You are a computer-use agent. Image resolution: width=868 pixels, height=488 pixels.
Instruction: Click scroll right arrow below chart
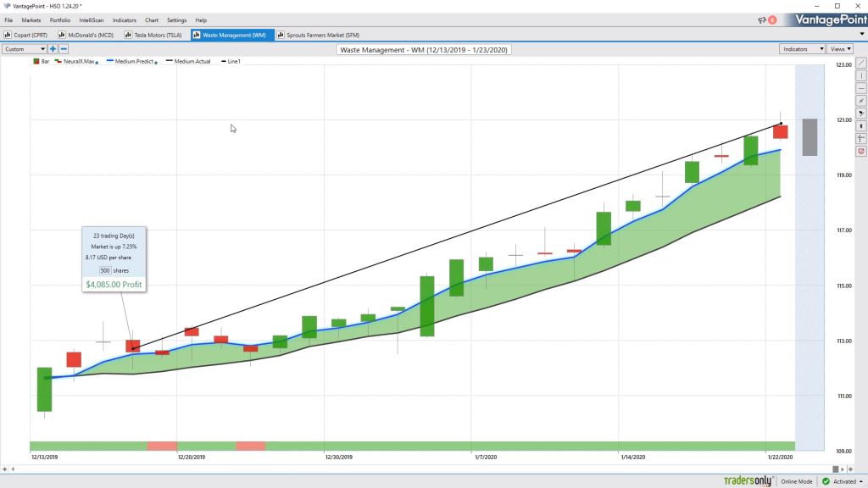click(x=843, y=469)
